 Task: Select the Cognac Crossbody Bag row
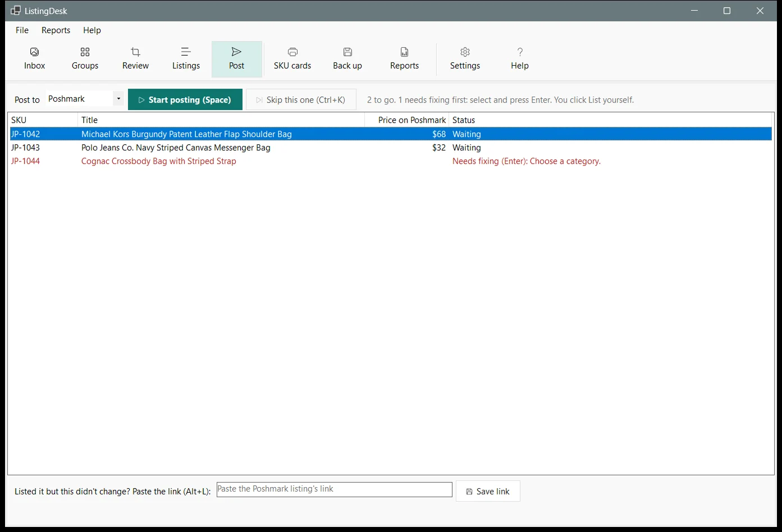pos(391,161)
